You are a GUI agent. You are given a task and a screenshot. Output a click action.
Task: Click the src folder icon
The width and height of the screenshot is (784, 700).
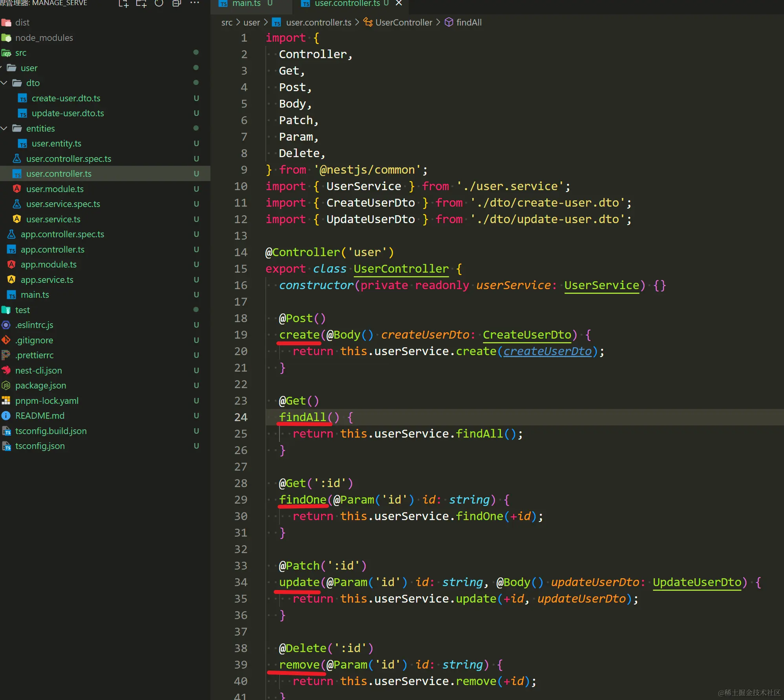tap(6, 53)
